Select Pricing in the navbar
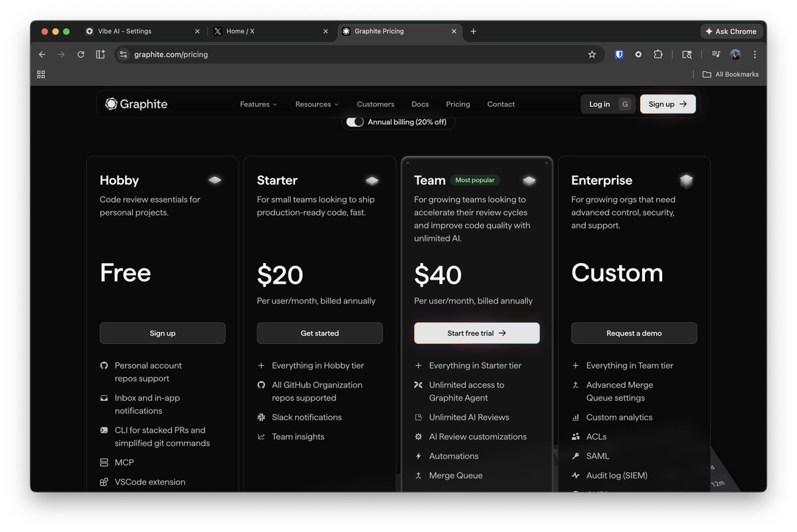Image resolution: width=797 pixels, height=532 pixels. (458, 104)
